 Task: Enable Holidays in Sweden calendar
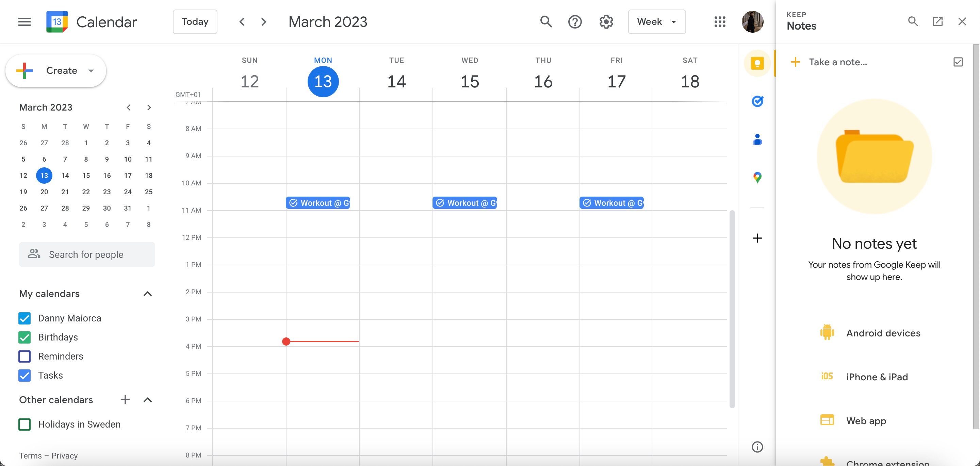tap(24, 424)
